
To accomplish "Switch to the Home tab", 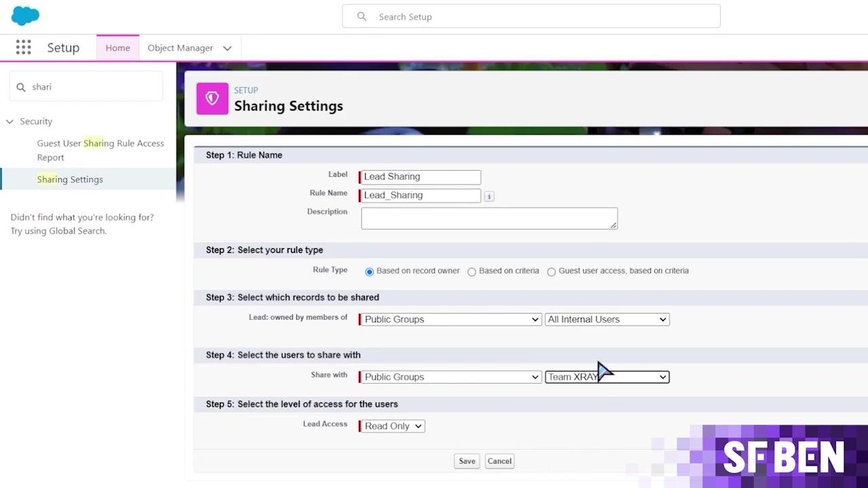I will [117, 47].
